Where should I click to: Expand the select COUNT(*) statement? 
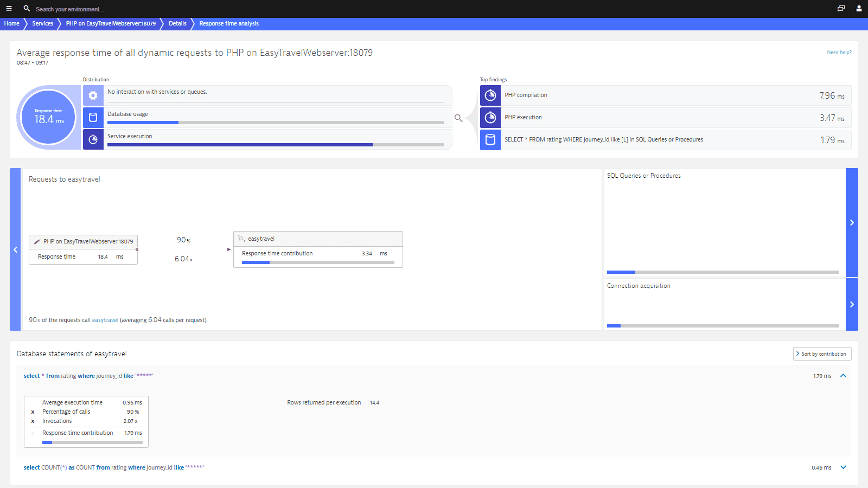point(844,467)
